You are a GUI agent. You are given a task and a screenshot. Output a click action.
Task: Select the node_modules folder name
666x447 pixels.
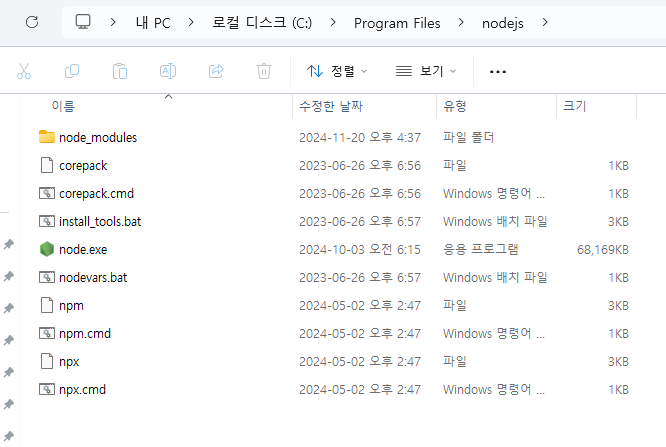(x=98, y=137)
